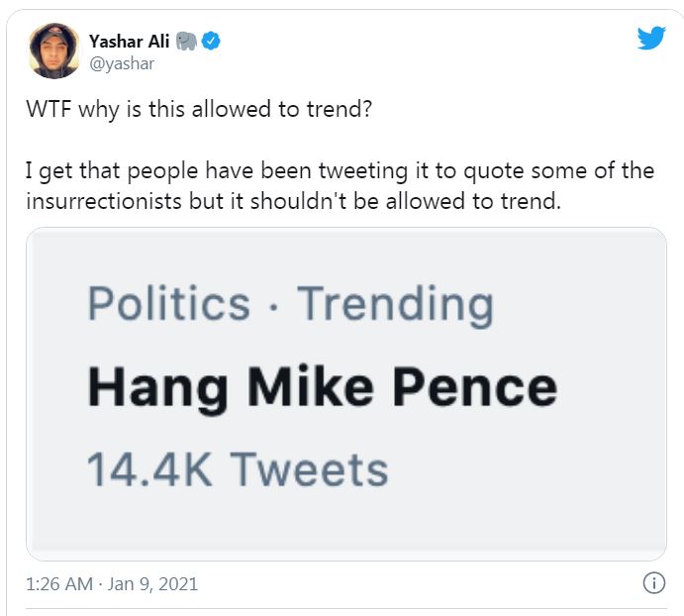Click the blue verified badge
Screen dimensions: 684x616
pyautogui.click(x=212, y=42)
